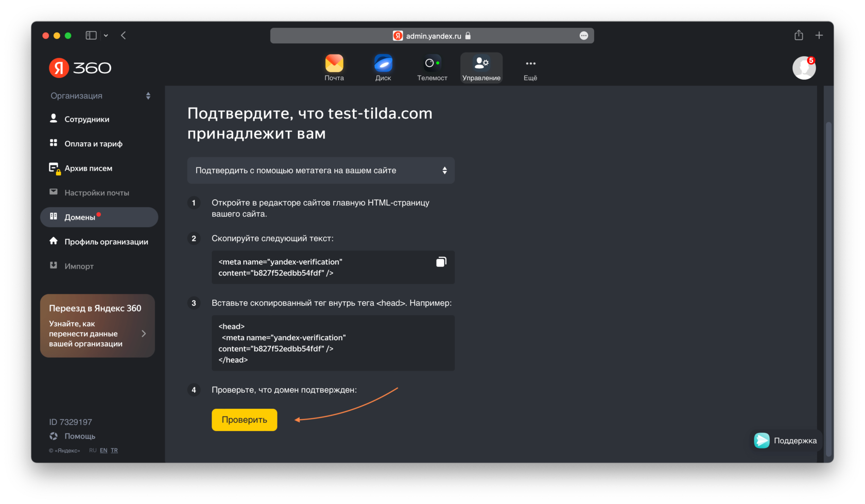
Task: Click the head example code block
Action: tap(333, 343)
